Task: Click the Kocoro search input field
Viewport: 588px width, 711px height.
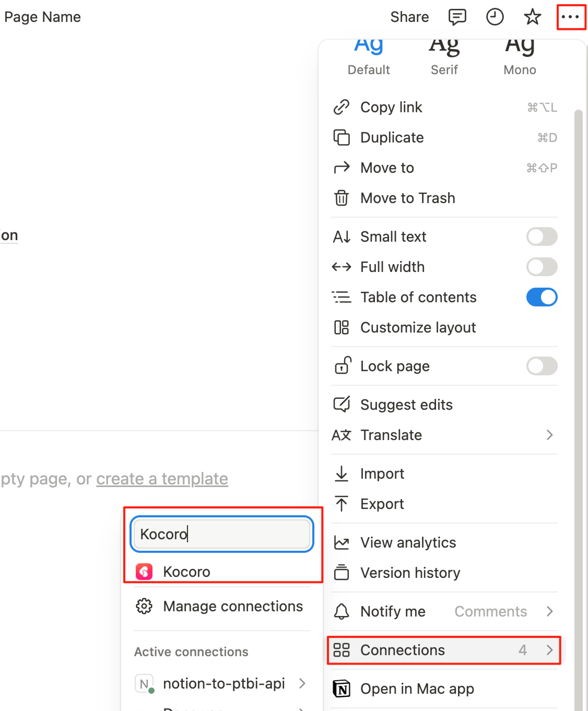Action: point(222,534)
